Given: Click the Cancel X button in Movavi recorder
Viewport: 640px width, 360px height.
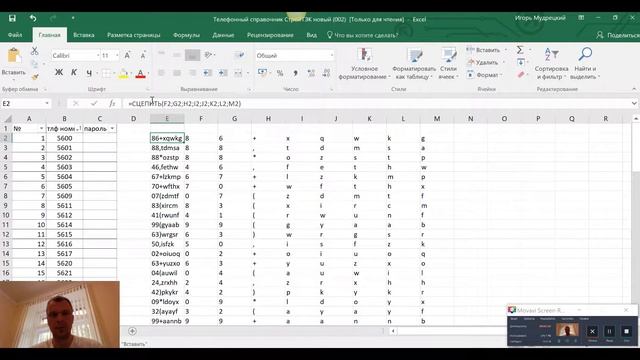Looking at the screenshot, I should coord(592,331).
